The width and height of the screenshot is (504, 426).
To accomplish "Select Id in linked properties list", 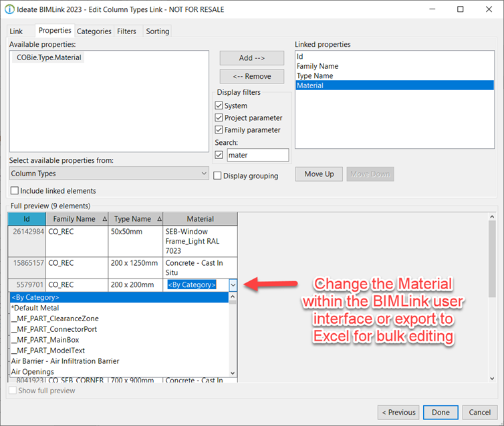I will 394,57.
